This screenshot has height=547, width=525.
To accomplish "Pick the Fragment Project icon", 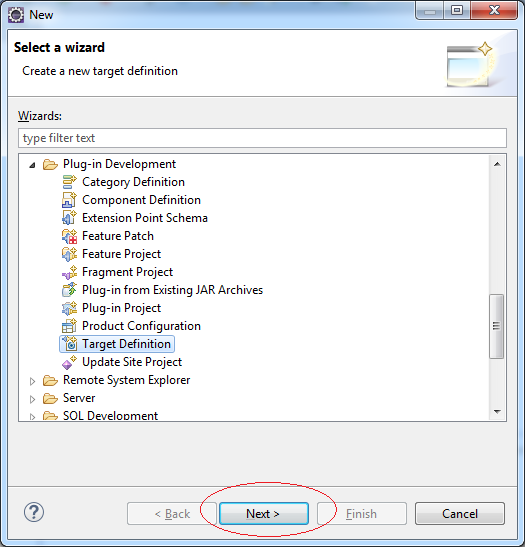I will coord(69,272).
